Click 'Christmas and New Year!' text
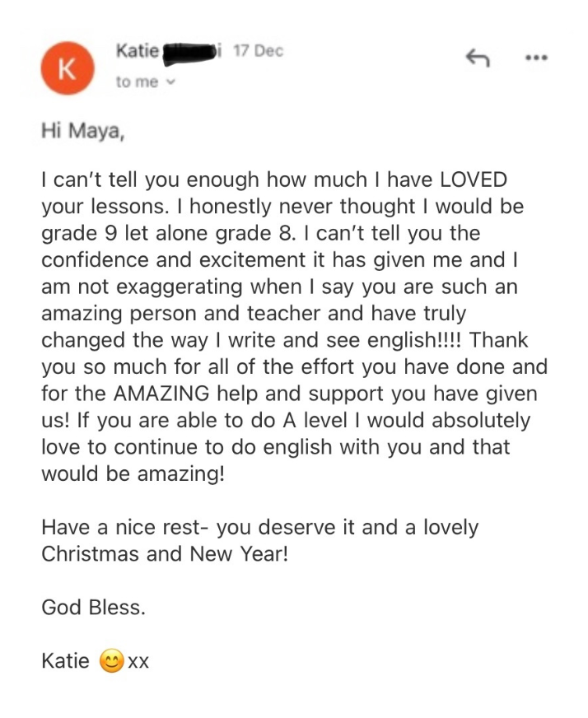The image size is (588, 718). pos(165,554)
